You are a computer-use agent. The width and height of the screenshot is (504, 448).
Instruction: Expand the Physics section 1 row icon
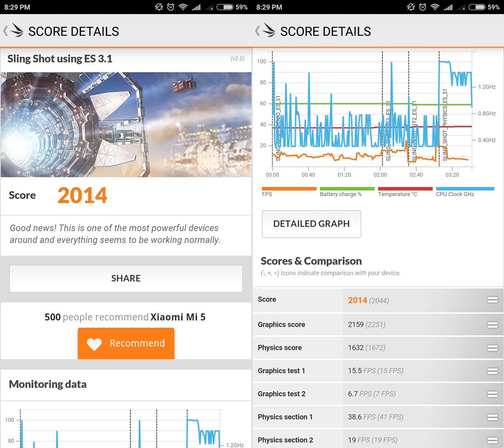[x=493, y=417]
